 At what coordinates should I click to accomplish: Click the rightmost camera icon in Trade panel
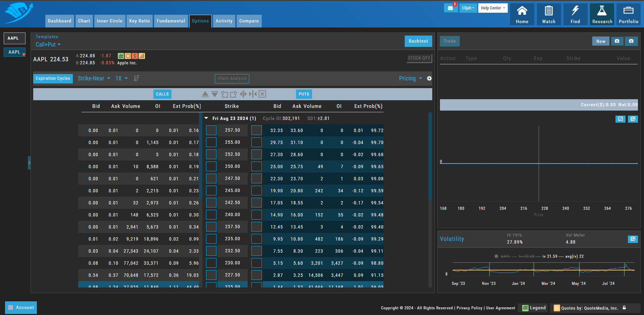point(631,41)
